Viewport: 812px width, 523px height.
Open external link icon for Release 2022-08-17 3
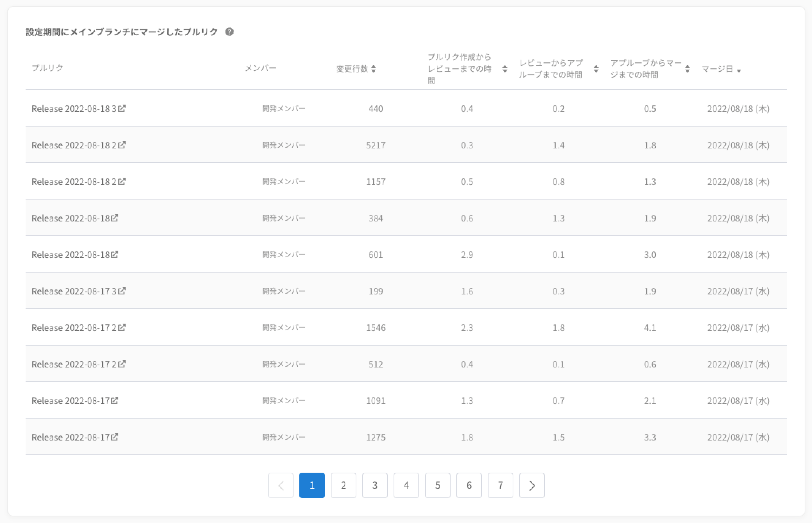pos(122,291)
